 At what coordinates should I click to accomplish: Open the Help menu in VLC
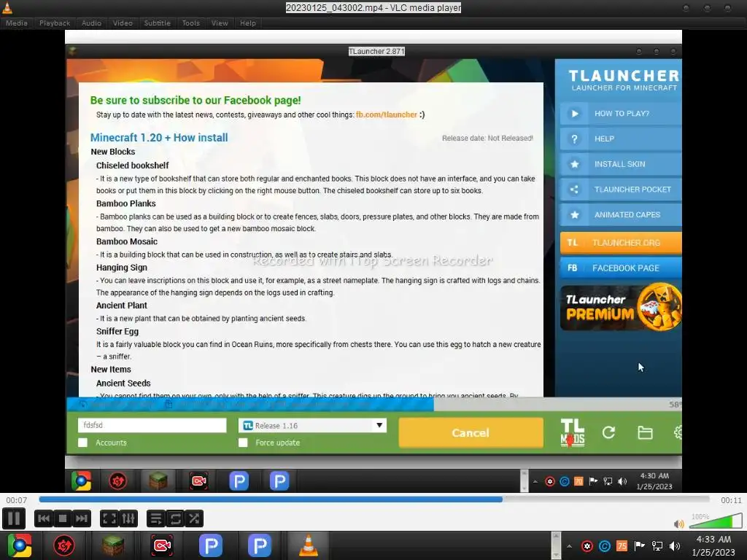(248, 23)
